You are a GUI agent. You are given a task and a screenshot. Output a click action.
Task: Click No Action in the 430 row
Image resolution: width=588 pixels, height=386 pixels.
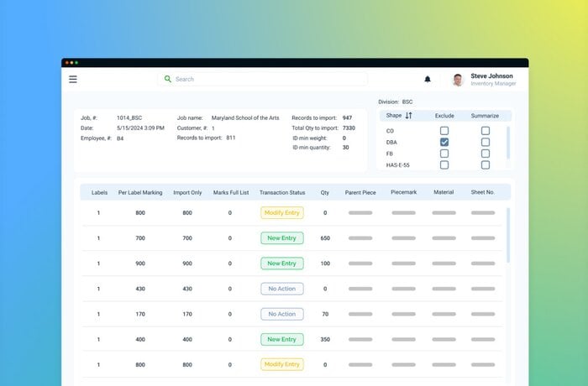pos(282,289)
